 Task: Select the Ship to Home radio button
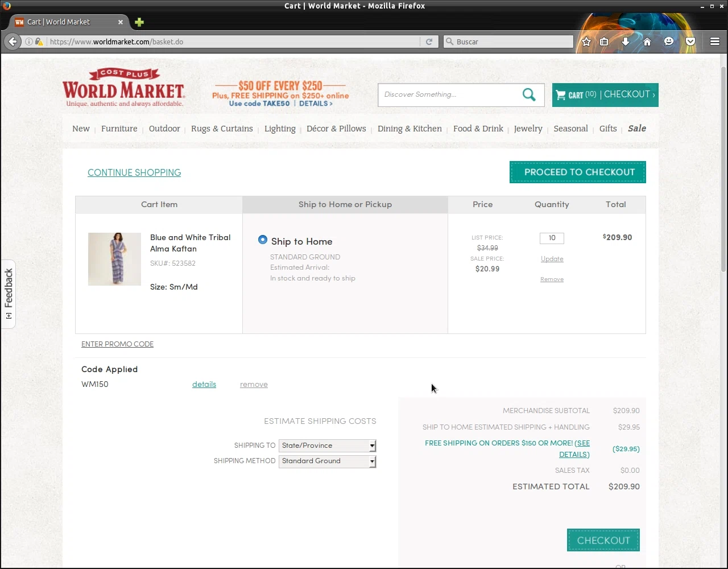[x=262, y=240]
